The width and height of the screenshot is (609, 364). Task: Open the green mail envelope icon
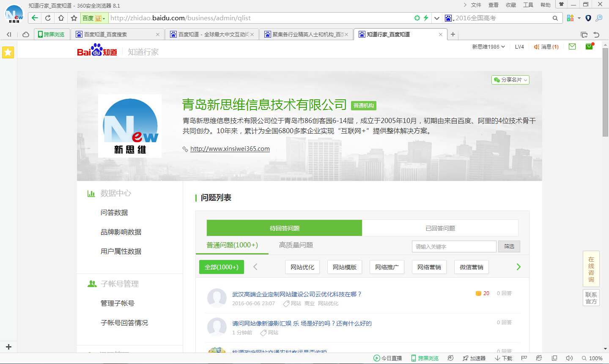pos(572,47)
